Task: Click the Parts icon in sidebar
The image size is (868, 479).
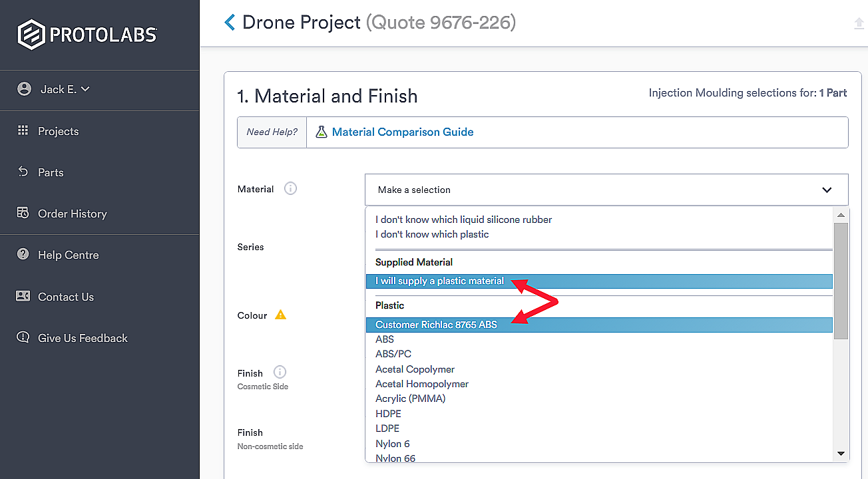Action: [23, 172]
